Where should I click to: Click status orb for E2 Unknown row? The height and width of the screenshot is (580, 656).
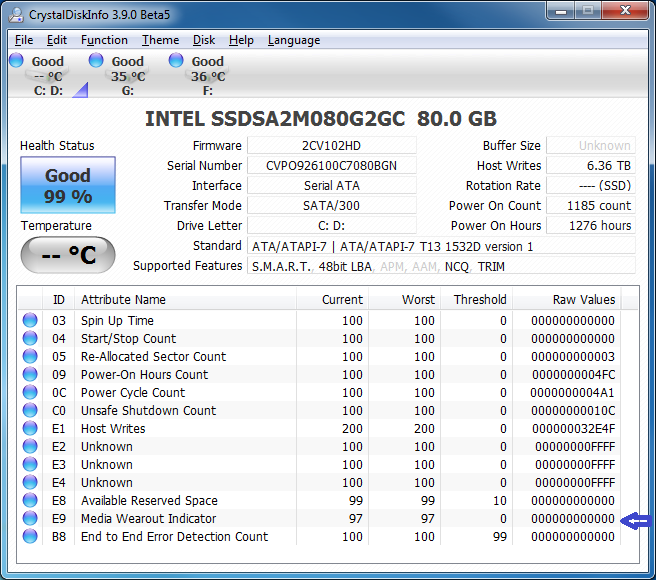pyautogui.click(x=30, y=446)
